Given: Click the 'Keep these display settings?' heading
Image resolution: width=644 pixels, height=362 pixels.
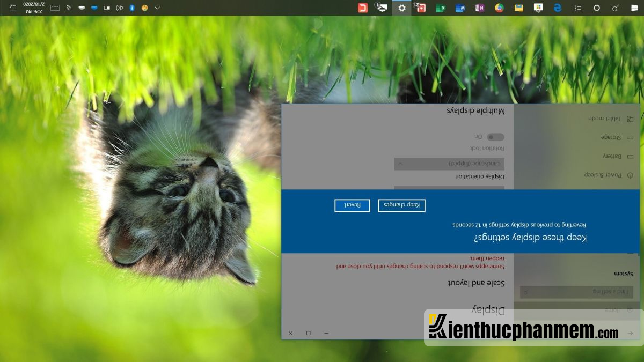Looking at the screenshot, I should 530,237.
